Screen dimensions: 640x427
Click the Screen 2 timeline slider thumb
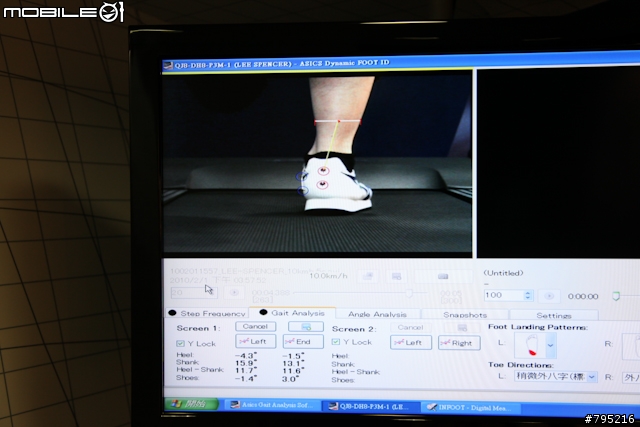(x=616, y=296)
